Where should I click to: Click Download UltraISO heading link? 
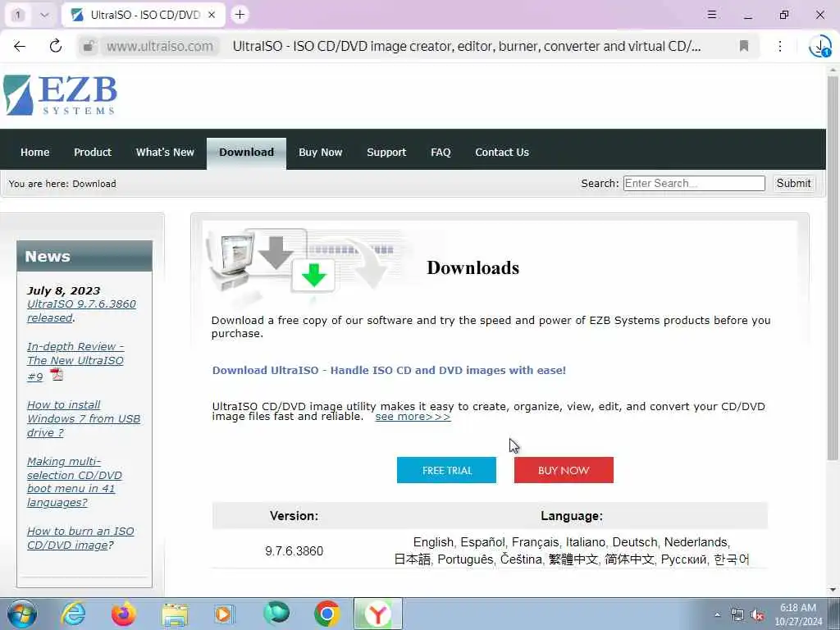(389, 370)
